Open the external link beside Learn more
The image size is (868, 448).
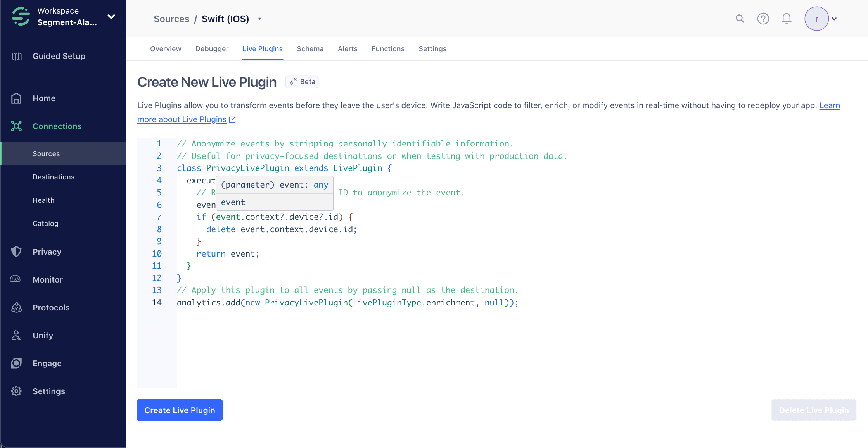point(232,119)
